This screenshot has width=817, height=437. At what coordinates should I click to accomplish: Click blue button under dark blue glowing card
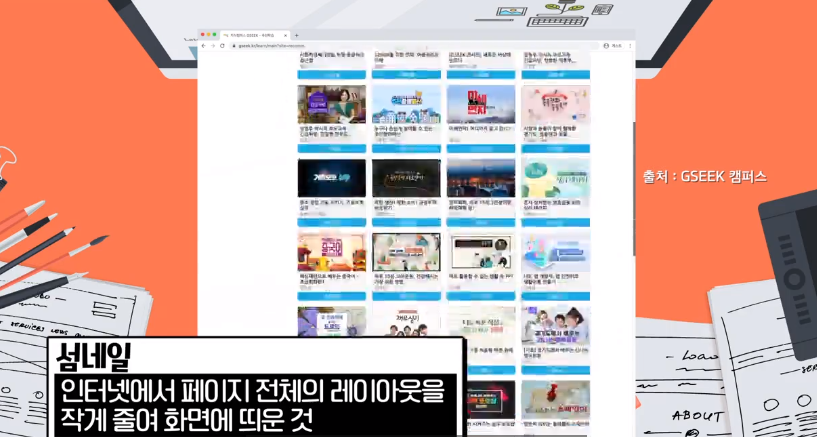point(331,222)
